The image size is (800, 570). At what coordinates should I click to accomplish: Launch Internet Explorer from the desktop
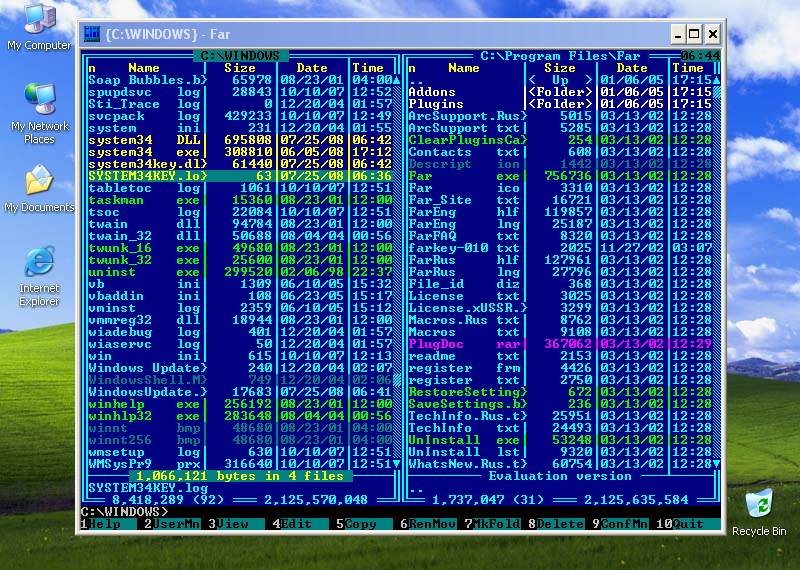click(x=39, y=276)
